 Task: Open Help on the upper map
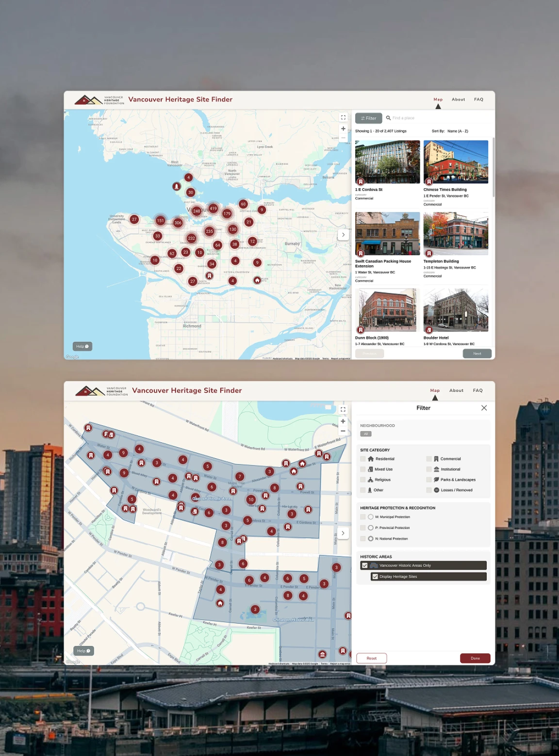tap(82, 346)
